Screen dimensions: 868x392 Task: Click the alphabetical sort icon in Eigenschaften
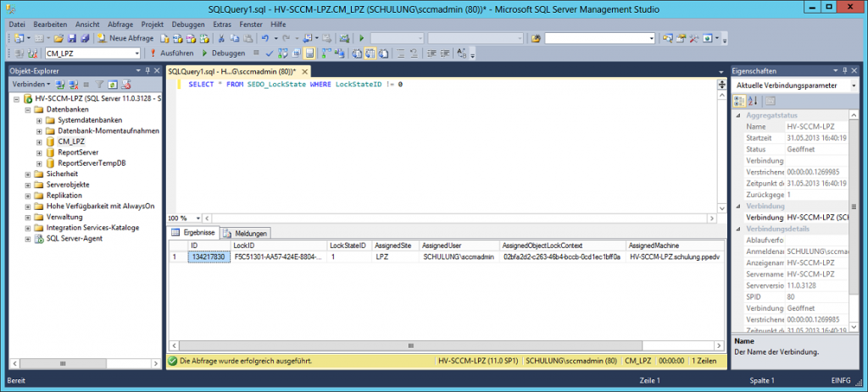[752, 101]
